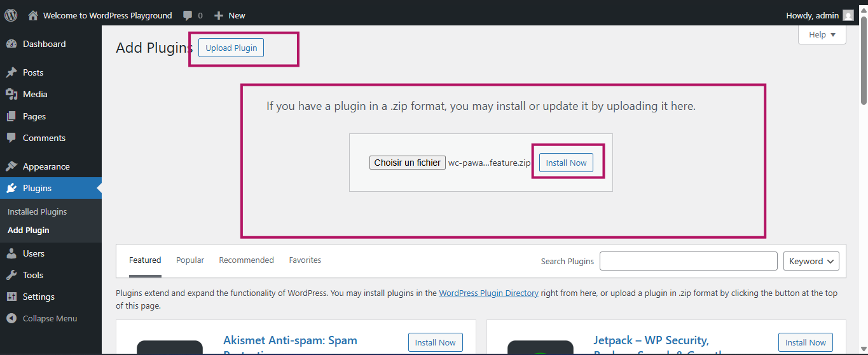Install Now for Akismet Anti-spam
Viewport: 868px width, 355px height.
435,342
